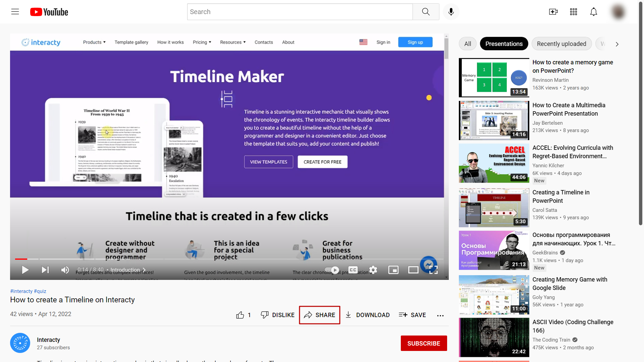Mute the video volume
Image resolution: width=644 pixels, height=362 pixels.
[x=65, y=270]
